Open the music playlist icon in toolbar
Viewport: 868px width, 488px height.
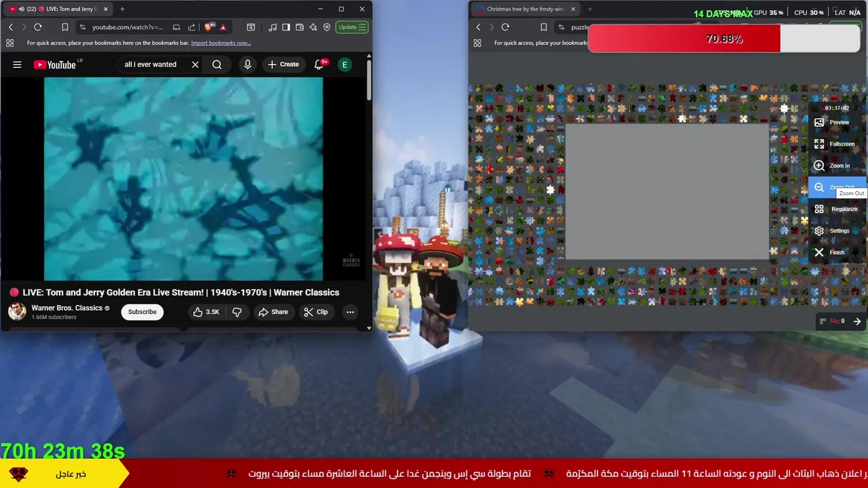[273, 27]
